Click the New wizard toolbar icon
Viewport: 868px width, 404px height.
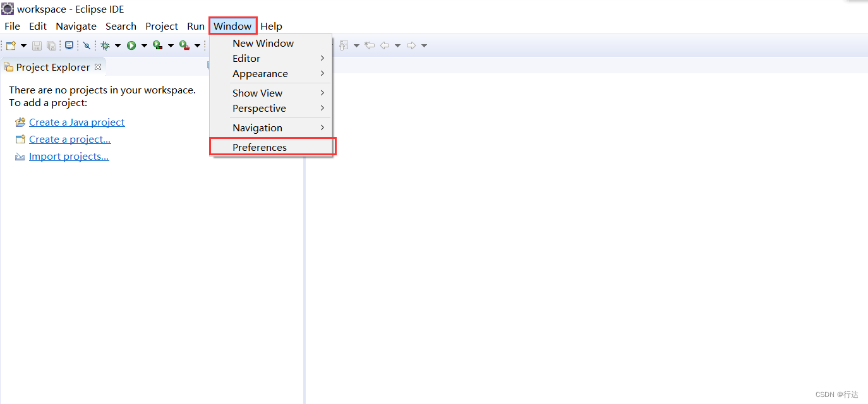(x=11, y=45)
